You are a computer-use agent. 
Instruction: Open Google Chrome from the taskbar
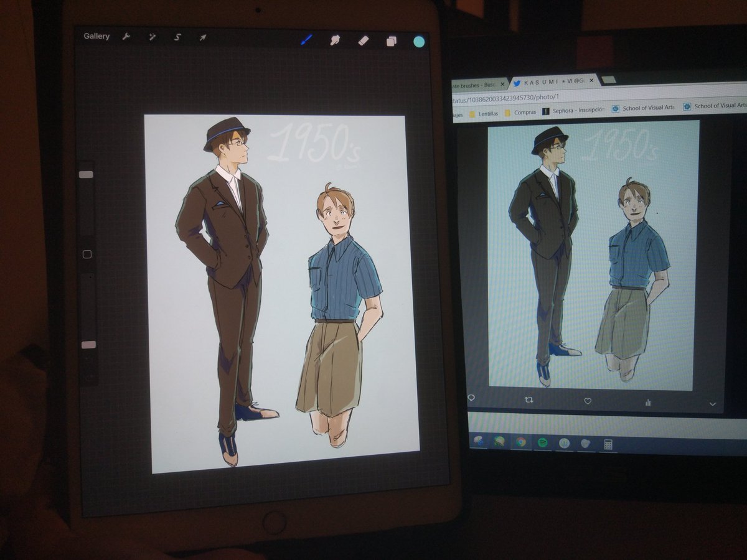[x=521, y=442]
